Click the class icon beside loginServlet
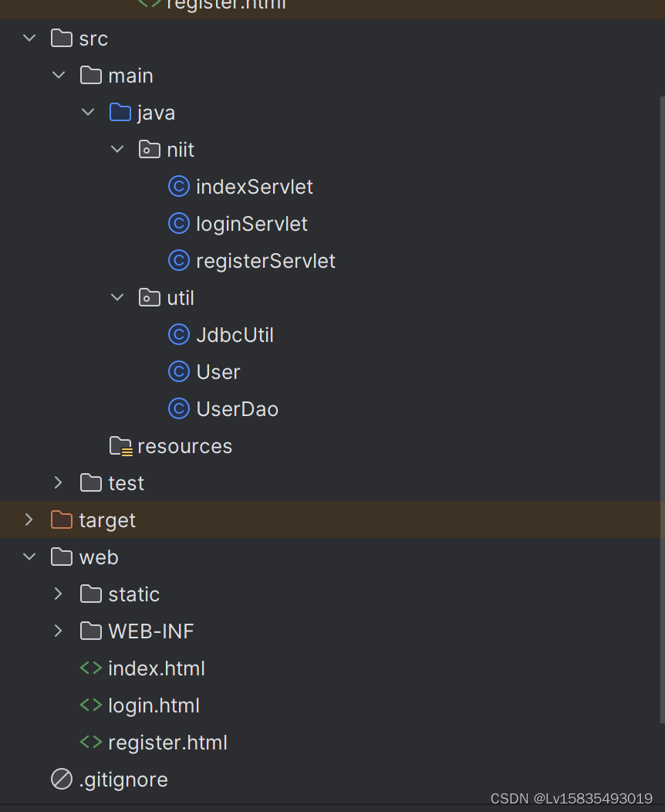665x812 pixels. (178, 223)
